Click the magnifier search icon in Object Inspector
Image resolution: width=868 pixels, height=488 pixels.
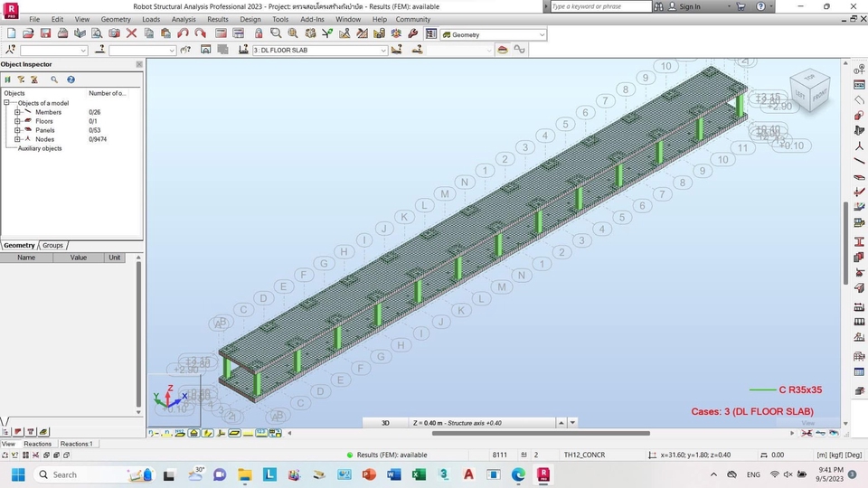pyautogui.click(x=54, y=80)
